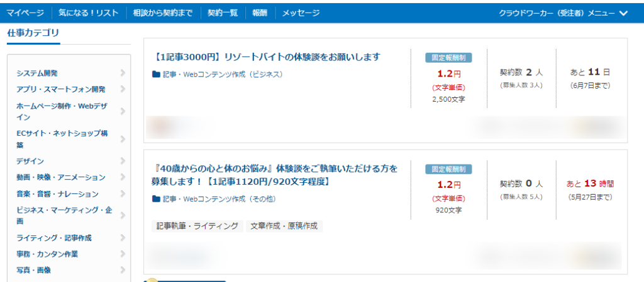The height and width of the screenshot is (282, 644).
Task: Go to 契約一覧 in navigation bar
Action: coord(223,13)
